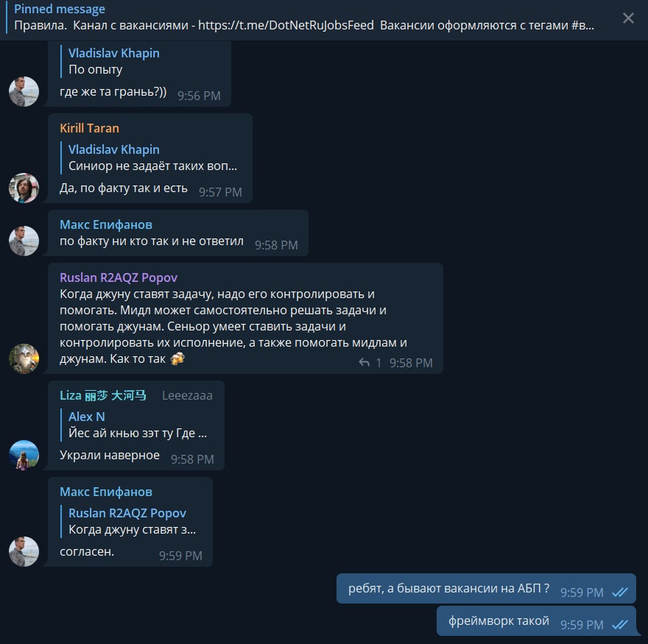
Task: Jump to quoted 'По опыту' message
Action: 114,61
